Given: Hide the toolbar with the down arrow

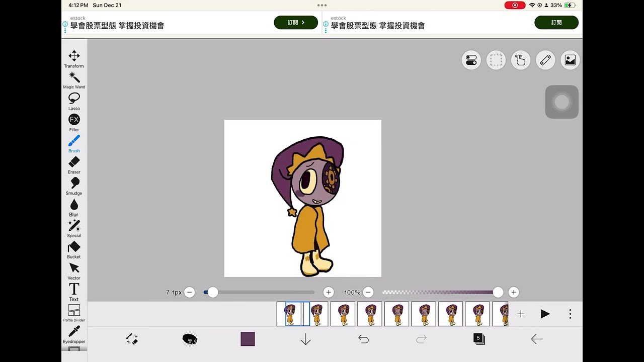Looking at the screenshot, I should tap(305, 339).
